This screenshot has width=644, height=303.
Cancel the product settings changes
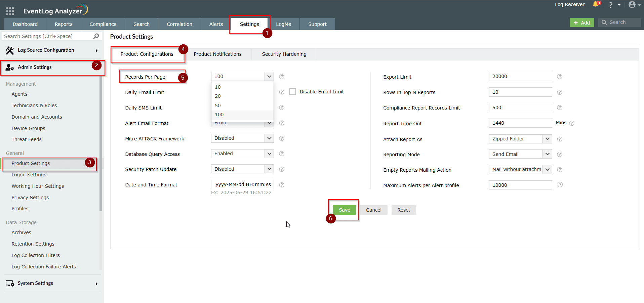(x=374, y=210)
